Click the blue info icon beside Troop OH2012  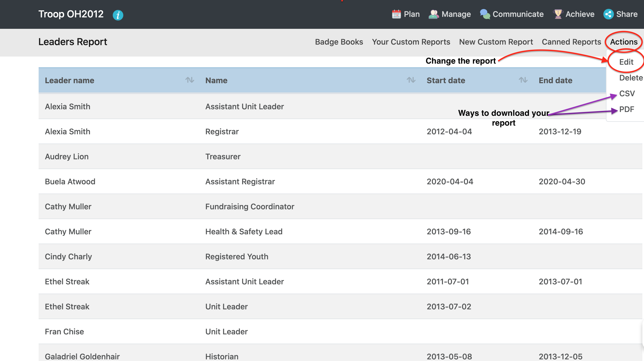tap(118, 15)
